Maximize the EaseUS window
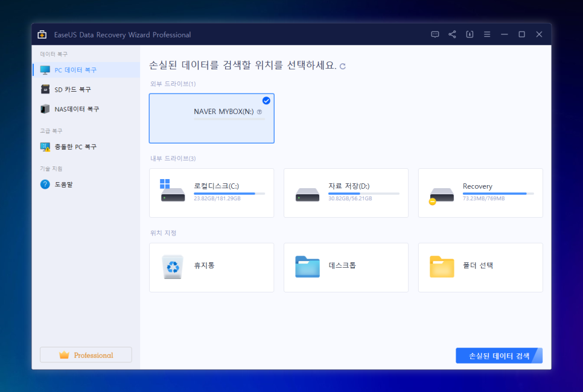 click(521, 34)
